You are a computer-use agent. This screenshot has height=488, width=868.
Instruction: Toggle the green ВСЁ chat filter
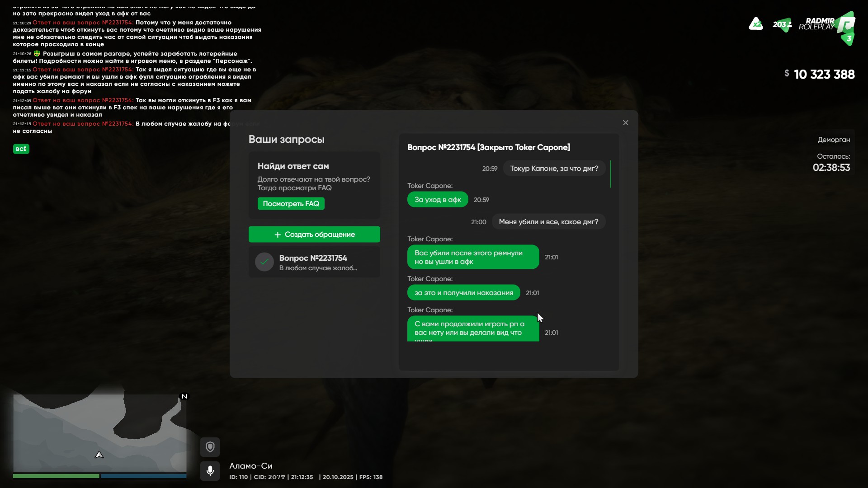[21, 149]
